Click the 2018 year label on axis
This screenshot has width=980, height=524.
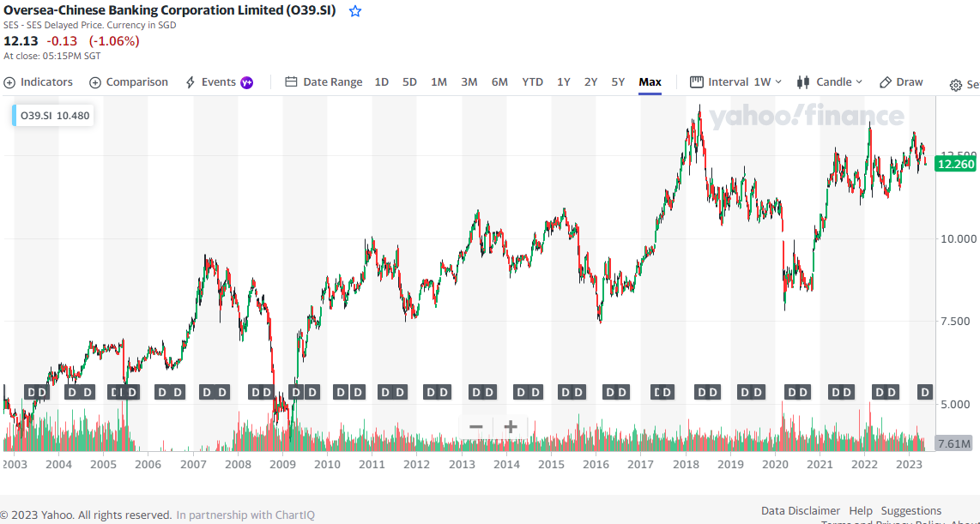686,465
